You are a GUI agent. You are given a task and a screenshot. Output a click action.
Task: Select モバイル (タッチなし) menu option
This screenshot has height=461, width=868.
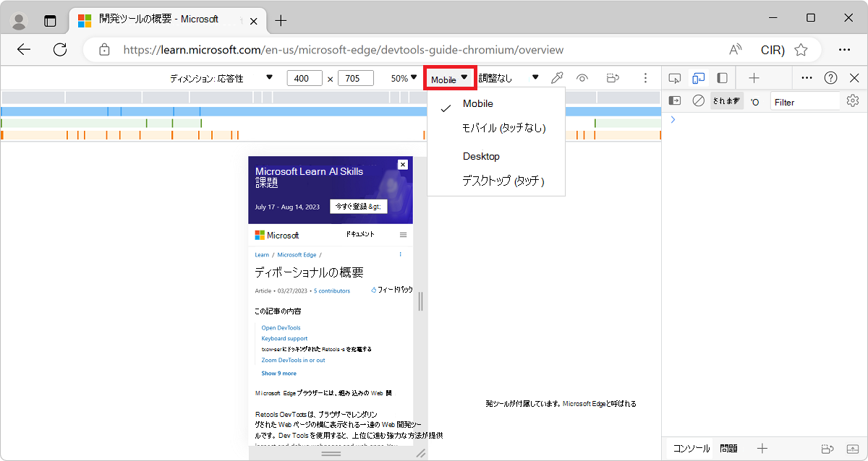click(x=503, y=128)
